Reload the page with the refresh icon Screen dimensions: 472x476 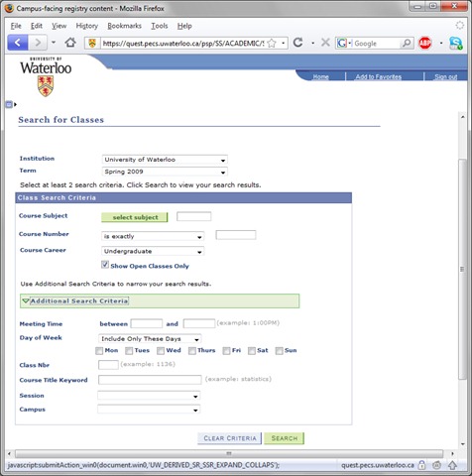tap(297, 43)
